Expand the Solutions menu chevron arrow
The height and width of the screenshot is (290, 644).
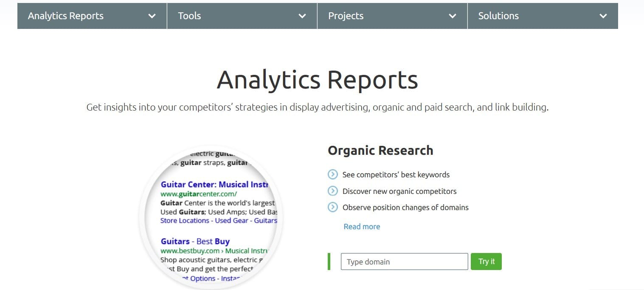click(603, 16)
